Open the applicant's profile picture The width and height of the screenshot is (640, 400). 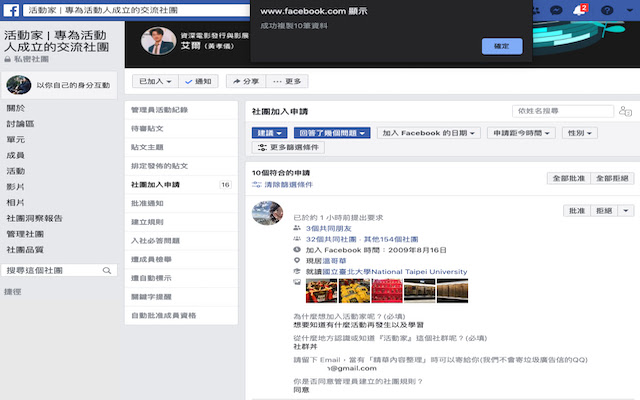click(x=268, y=213)
